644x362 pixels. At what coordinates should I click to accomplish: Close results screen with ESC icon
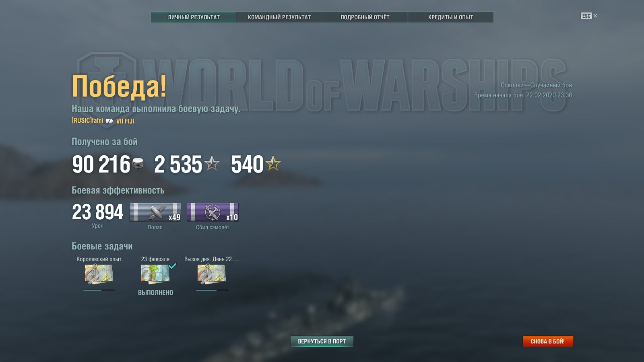589,16
